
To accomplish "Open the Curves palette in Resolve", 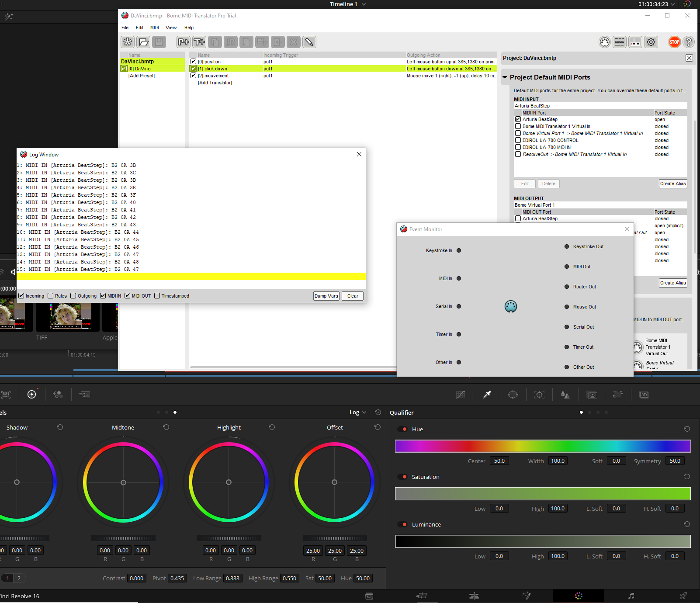I will point(461,395).
